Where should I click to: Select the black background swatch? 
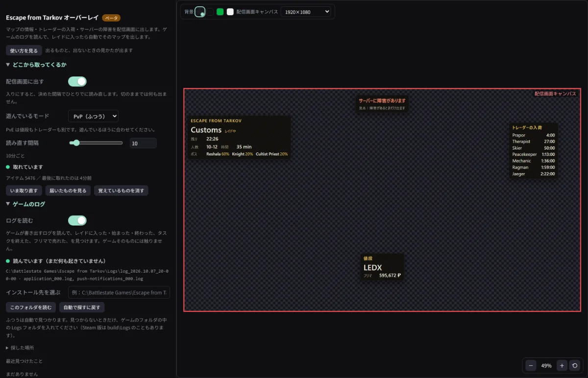pyautogui.click(x=210, y=12)
